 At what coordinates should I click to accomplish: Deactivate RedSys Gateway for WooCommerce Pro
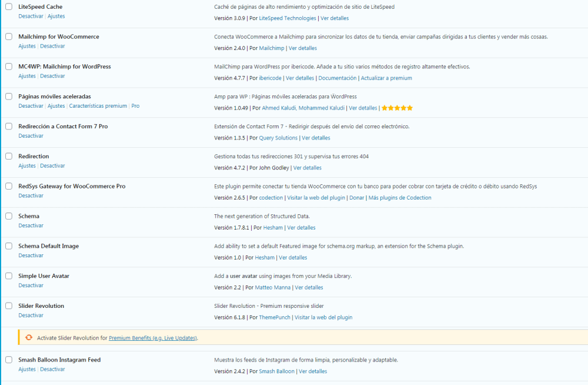[31, 195]
